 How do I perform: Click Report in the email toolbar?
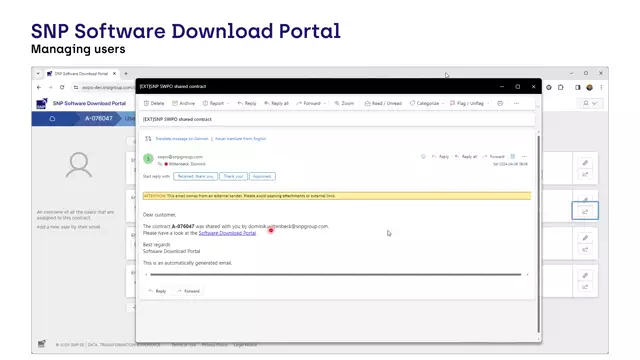(213, 103)
